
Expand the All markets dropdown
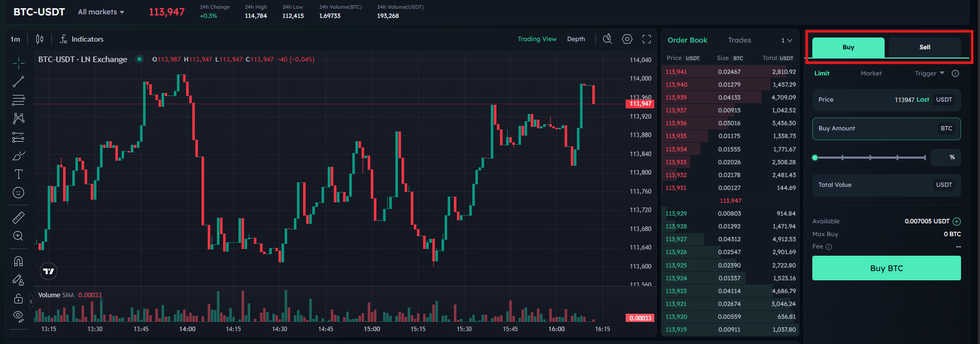(x=101, y=12)
